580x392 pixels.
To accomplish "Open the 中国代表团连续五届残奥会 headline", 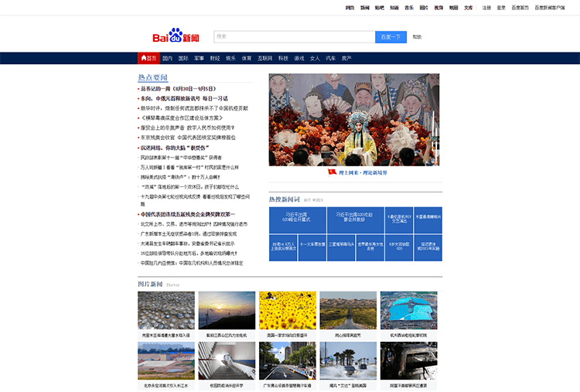I will tap(187, 214).
